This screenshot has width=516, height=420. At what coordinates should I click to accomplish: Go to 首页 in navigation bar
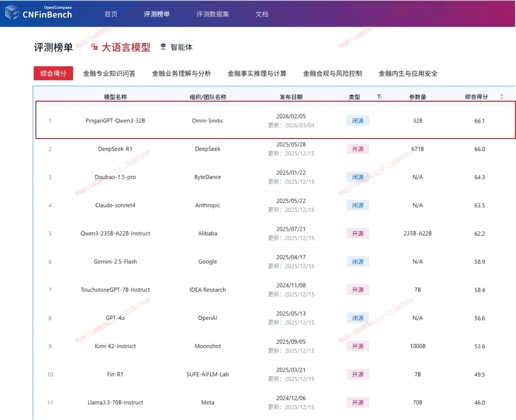pos(111,14)
